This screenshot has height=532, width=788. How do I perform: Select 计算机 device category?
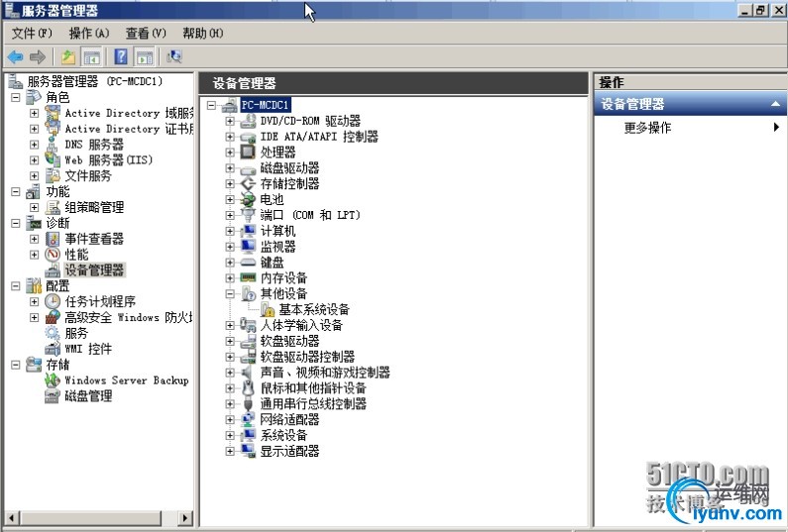point(278,231)
